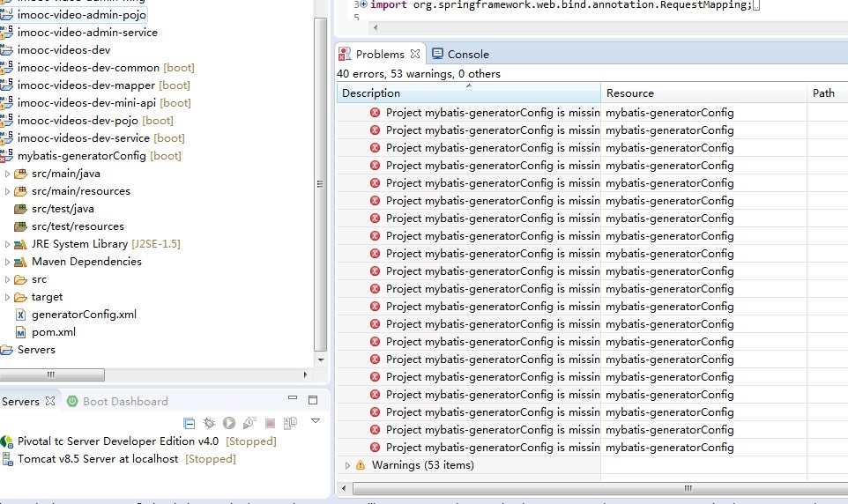Select the Servers tab
848x504 pixels.
(20, 401)
